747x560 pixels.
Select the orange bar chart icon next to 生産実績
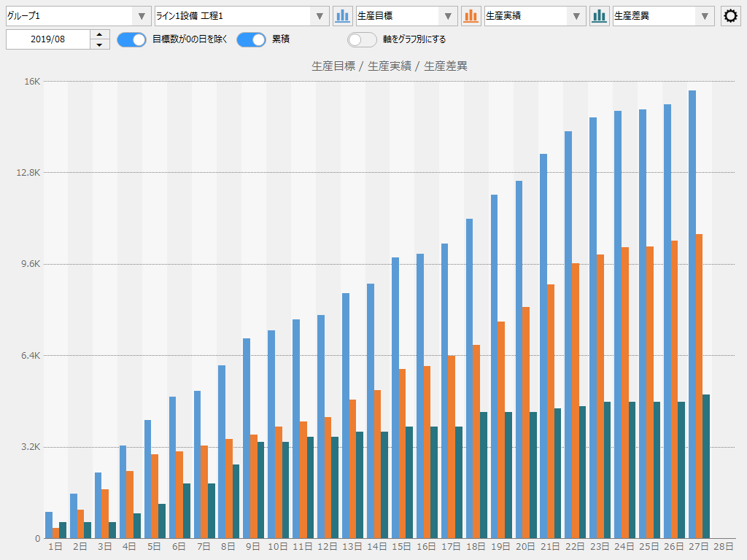471,15
